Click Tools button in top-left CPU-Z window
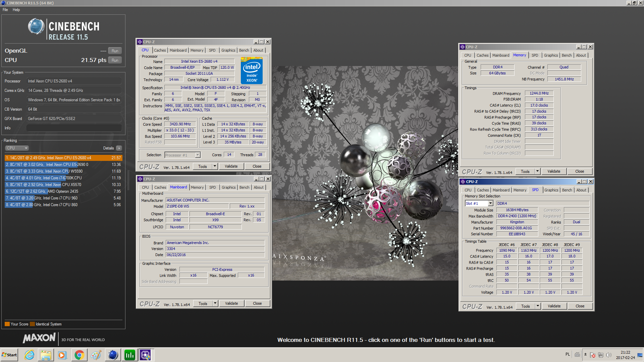 point(203,167)
